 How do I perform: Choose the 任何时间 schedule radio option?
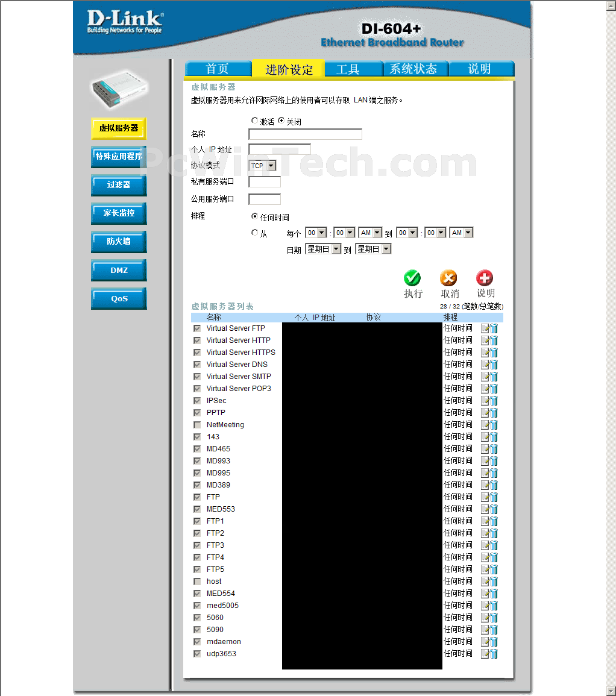pyautogui.click(x=254, y=216)
